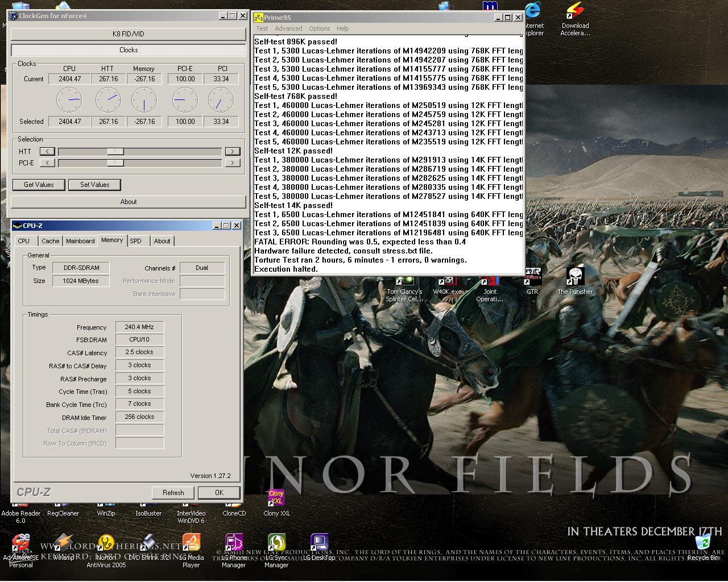
Task: Click the HTT slider right arrow
Action: click(x=232, y=151)
